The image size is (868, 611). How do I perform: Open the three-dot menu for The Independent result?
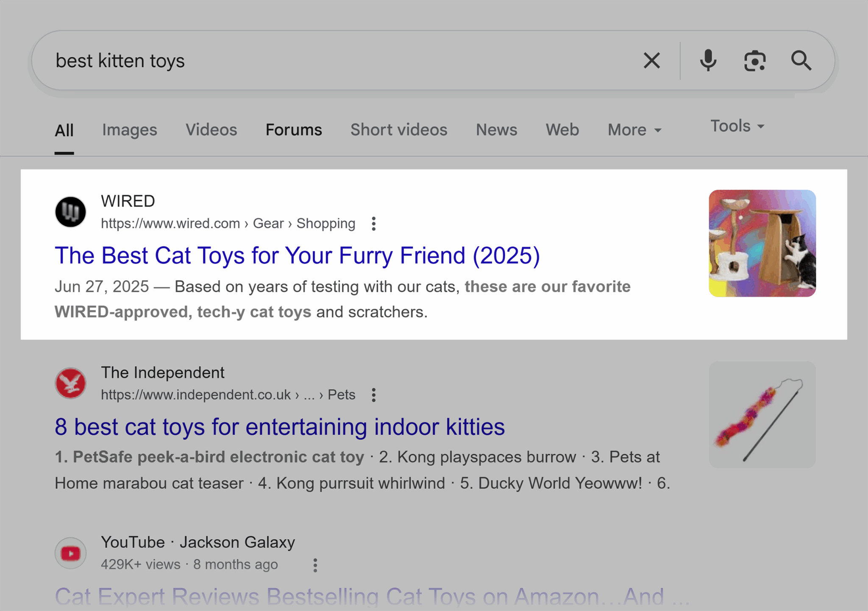[x=373, y=395]
